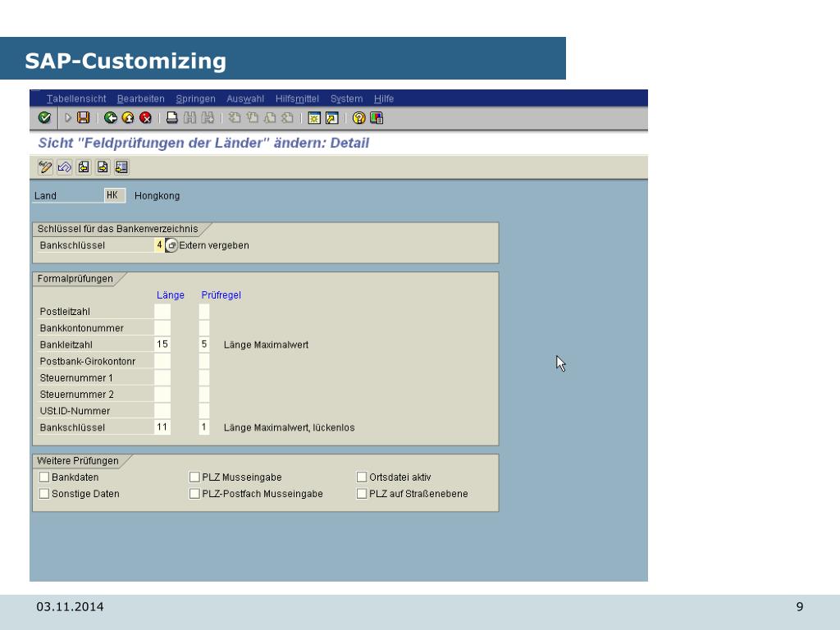Go to the previous entry icon
840x630 pixels.
[x=84, y=167]
